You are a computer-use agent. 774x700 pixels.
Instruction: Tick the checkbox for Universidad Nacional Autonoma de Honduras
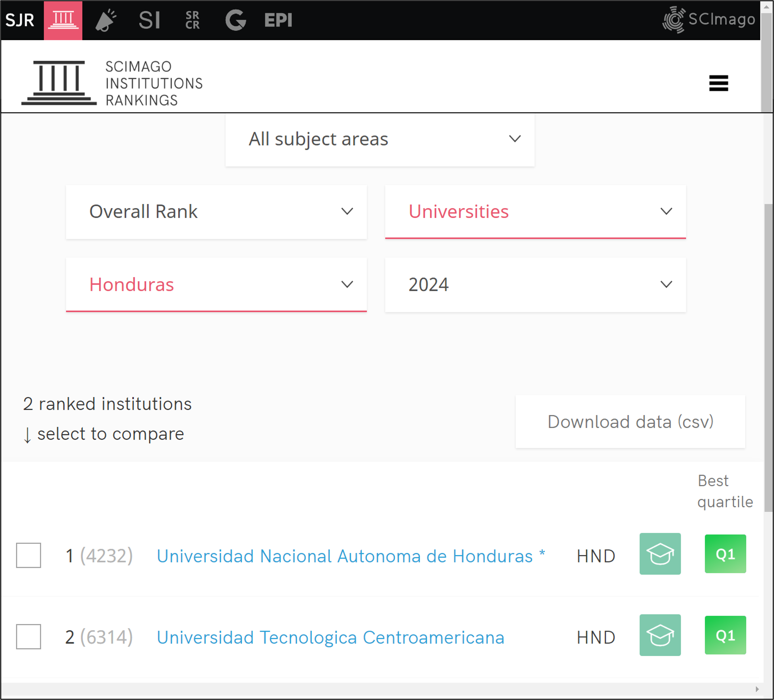[x=29, y=555]
